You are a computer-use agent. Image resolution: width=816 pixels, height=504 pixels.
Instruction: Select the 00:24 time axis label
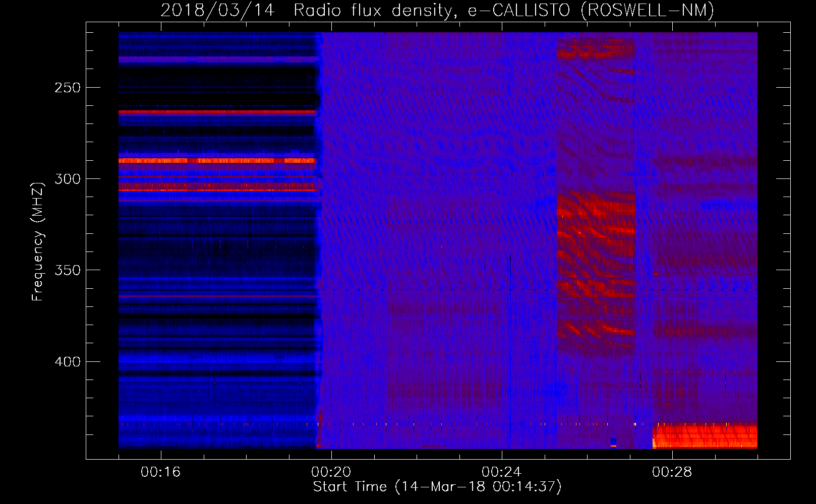tap(501, 472)
